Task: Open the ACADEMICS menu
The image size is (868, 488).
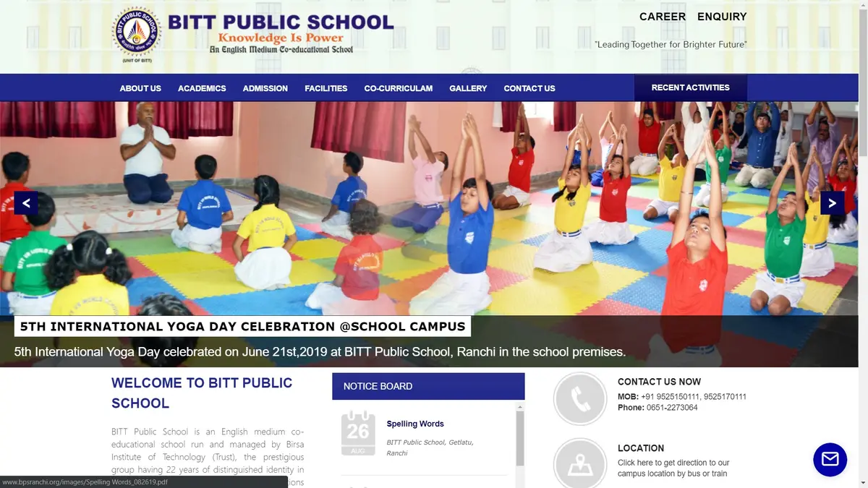Action: pyautogui.click(x=202, y=88)
